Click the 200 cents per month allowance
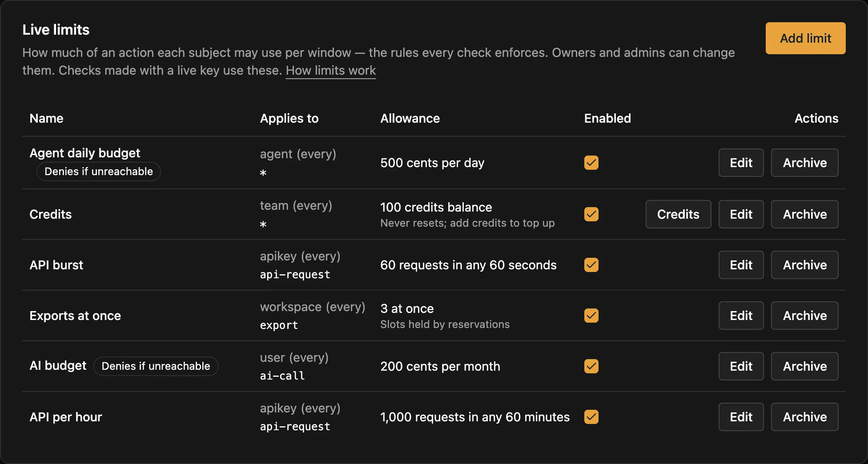 tap(440, 366)
